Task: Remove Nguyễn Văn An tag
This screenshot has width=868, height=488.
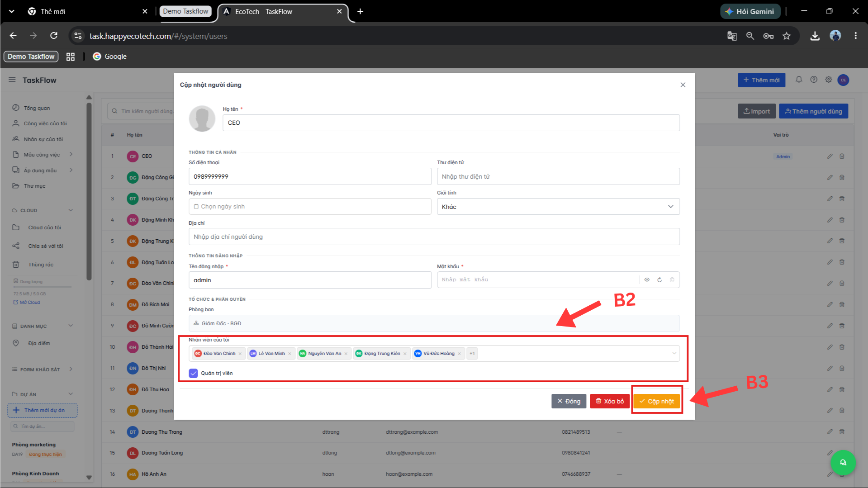Action: pyautogui.click(x=346, y=354)
